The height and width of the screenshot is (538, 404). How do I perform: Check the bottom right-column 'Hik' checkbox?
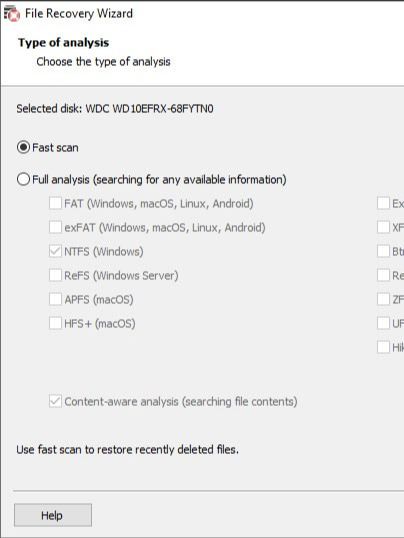383,347
